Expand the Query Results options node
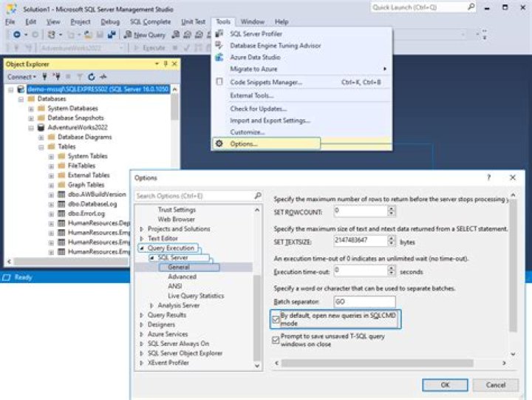532x400 pixels. pos(142,315)
